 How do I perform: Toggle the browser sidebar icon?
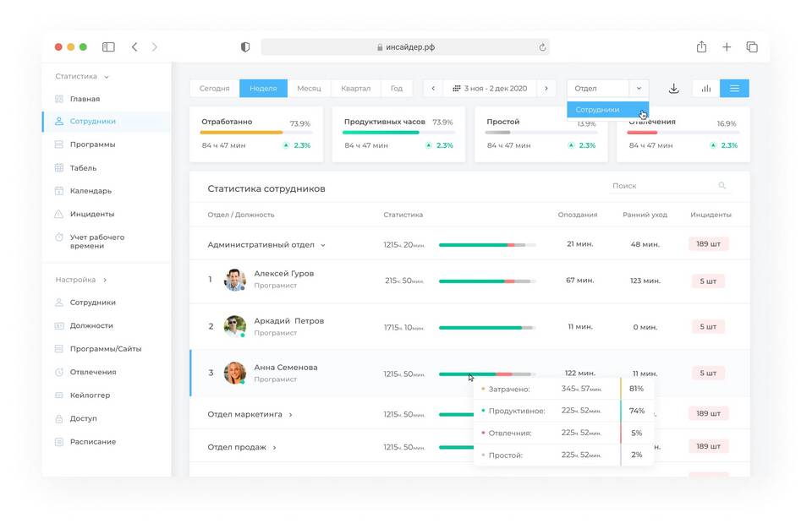[108, 47]
